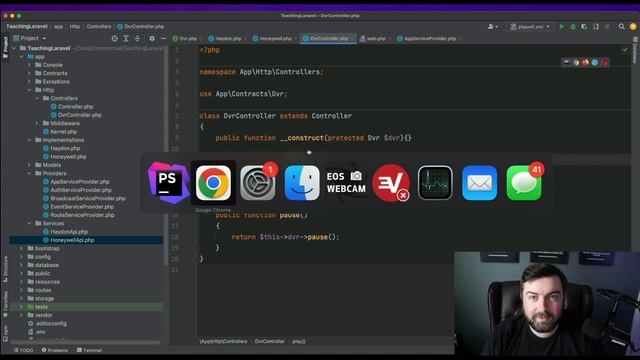
Task: Open file in Opera red browser icon
Action: pos(604,62)
